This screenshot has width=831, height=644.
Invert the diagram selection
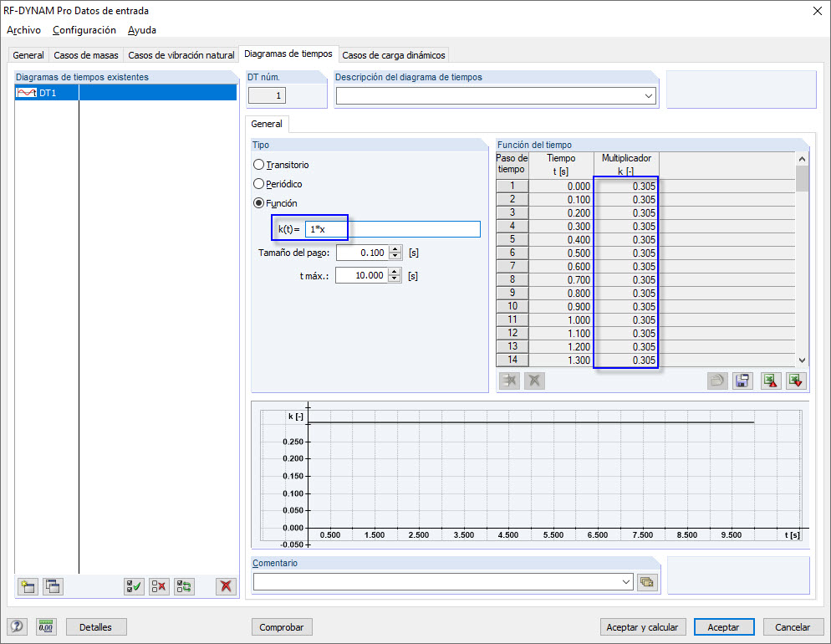click(183, 586)
